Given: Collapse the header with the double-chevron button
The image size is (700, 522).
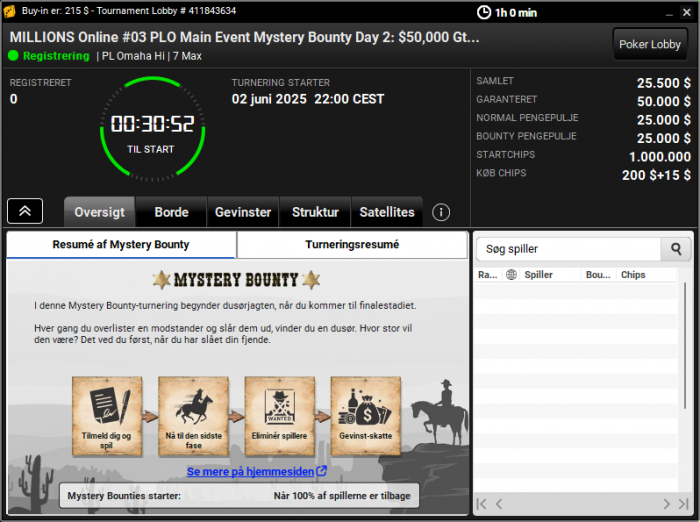Looking at the screenshot, I should (x=25, y=211).
